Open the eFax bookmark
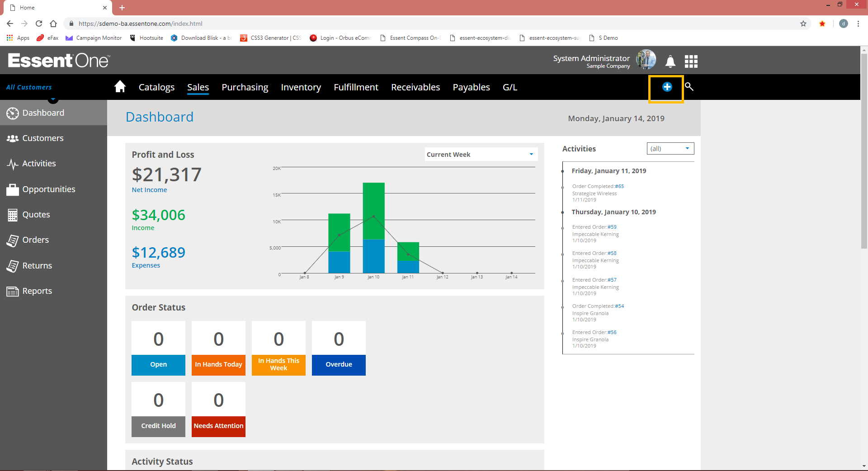Viewport: 868px width, 471px height. pos(47,38)
